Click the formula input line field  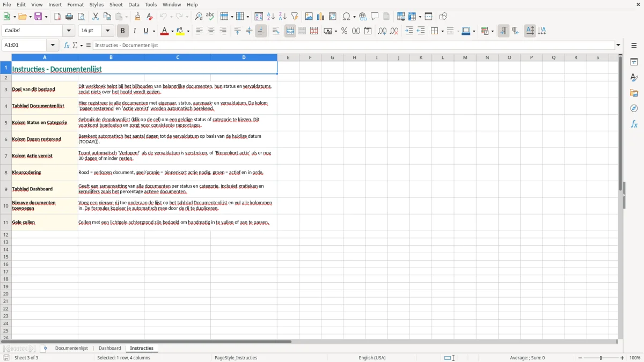(x=353, y=46)
